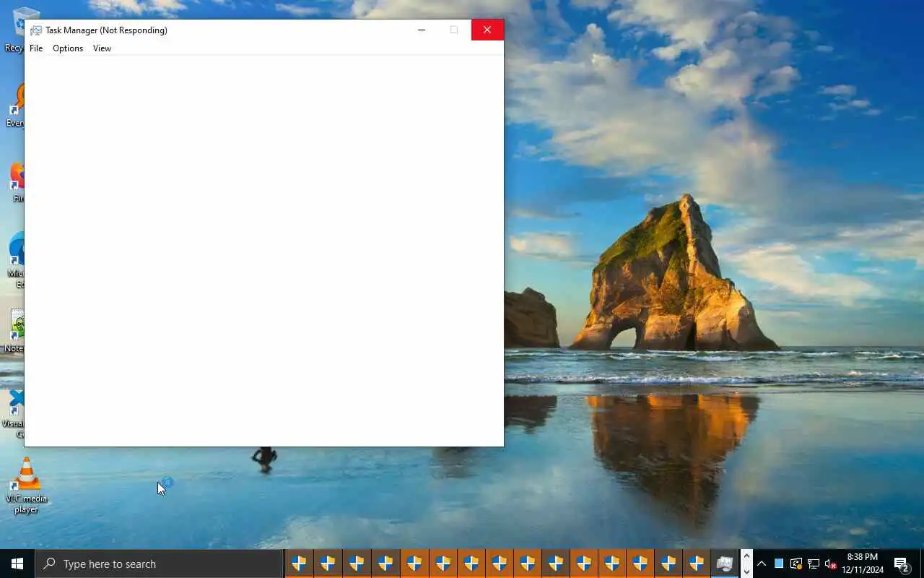Close the unresponsive Task Manager window

[x=487, y=30]
